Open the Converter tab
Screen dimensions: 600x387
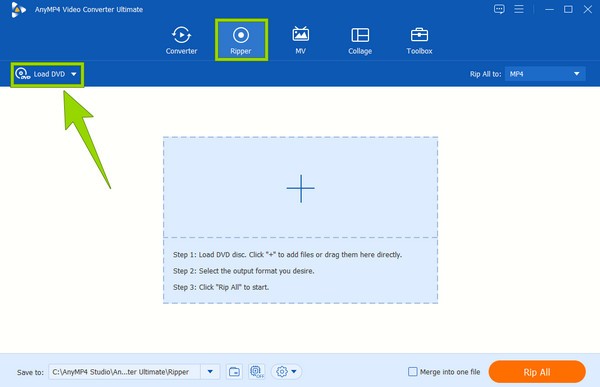coord(181,40)
